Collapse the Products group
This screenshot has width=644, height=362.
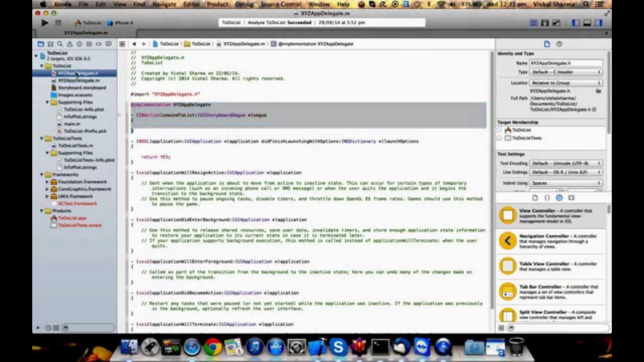pos(42,211)
